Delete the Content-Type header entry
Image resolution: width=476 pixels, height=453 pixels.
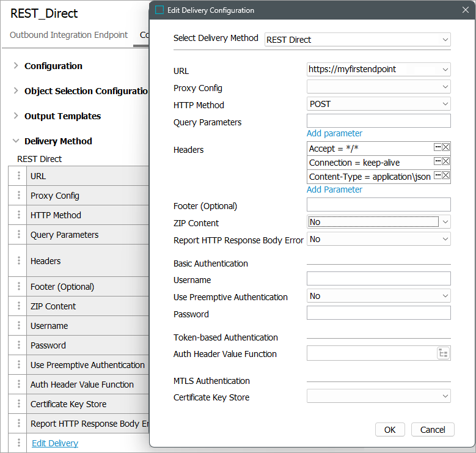[x=446, y=175]
